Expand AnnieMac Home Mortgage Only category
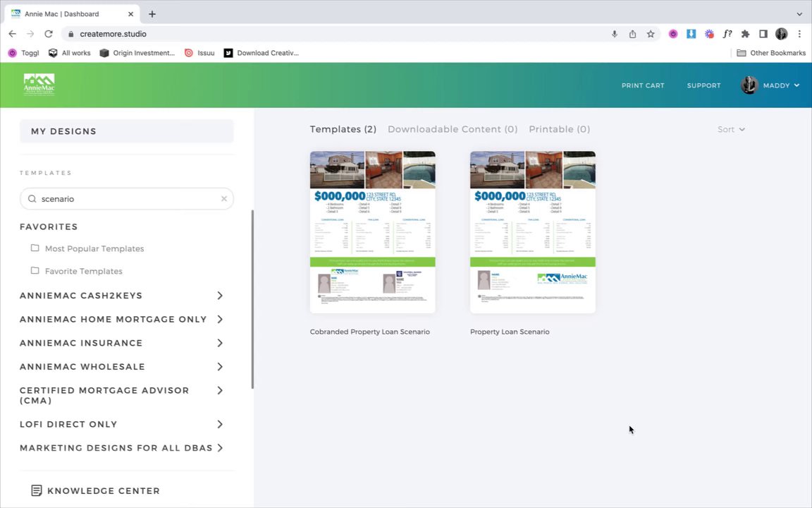 click(x=220, y=320)
